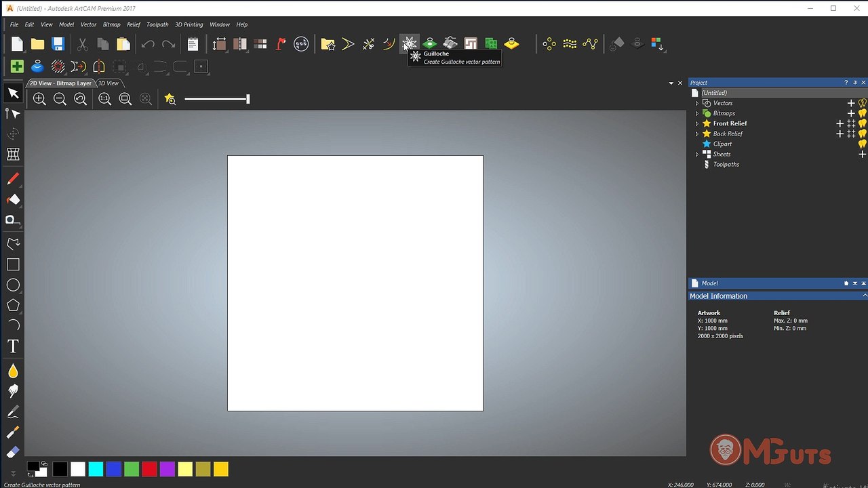Open the Notes notepad icon

tap(193, 44)
